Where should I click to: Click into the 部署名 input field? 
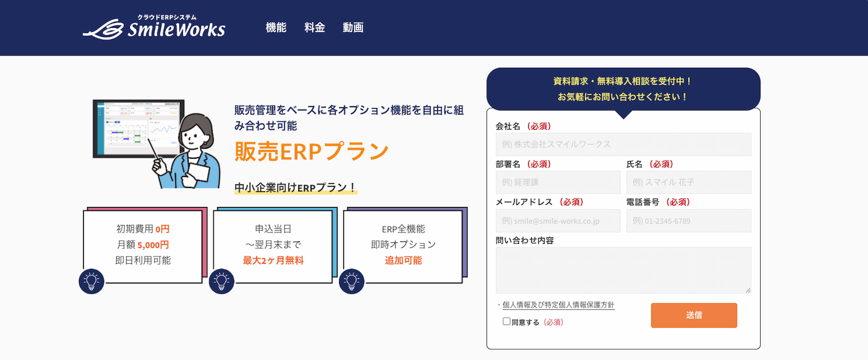(x=558, y=183)
